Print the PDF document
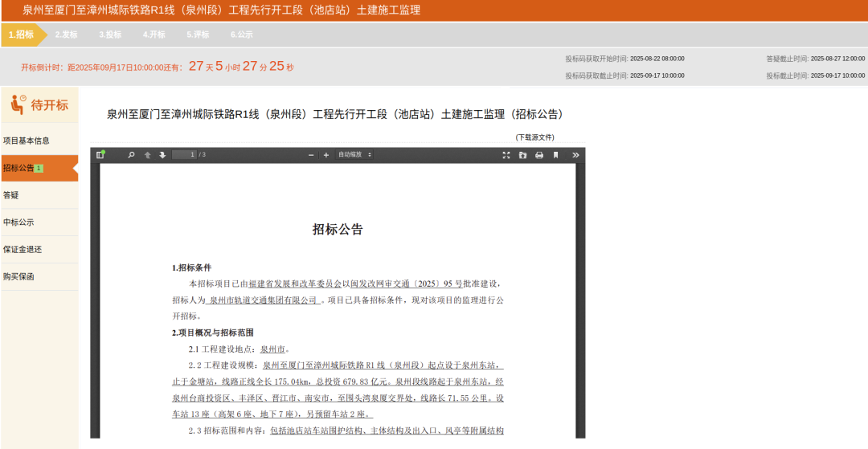The image size is (868, 449). (x=539, y=155)
